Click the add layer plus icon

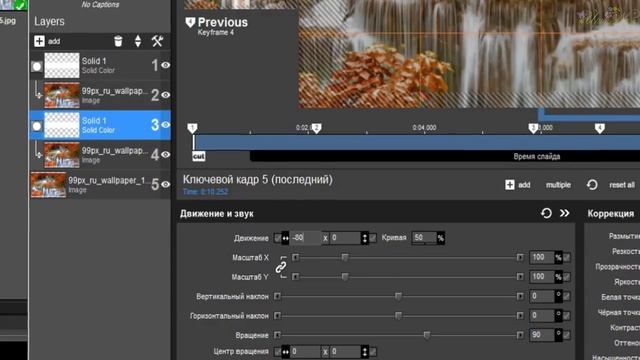coord(39,41)
